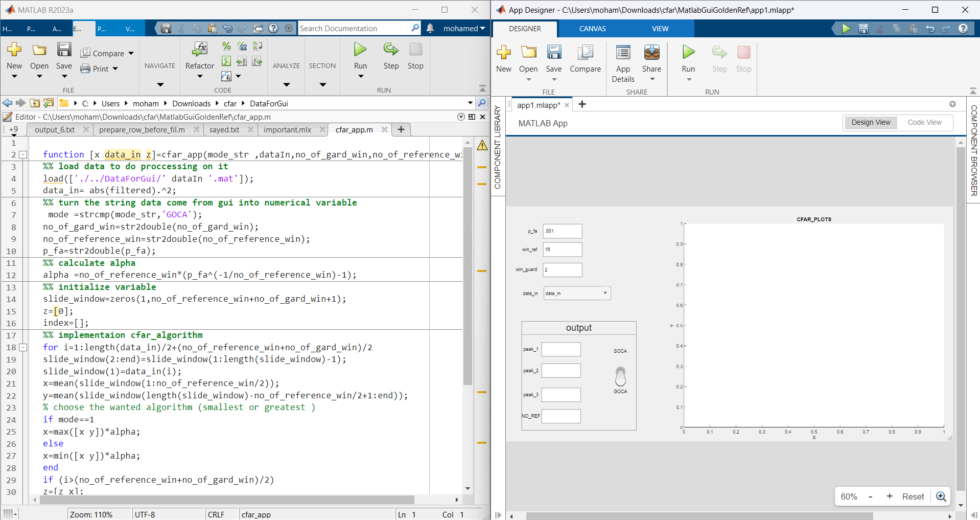Screen dimensions: 980x520
Task: Click the Wrap Comments icon in CODE section
Action: 257,46
